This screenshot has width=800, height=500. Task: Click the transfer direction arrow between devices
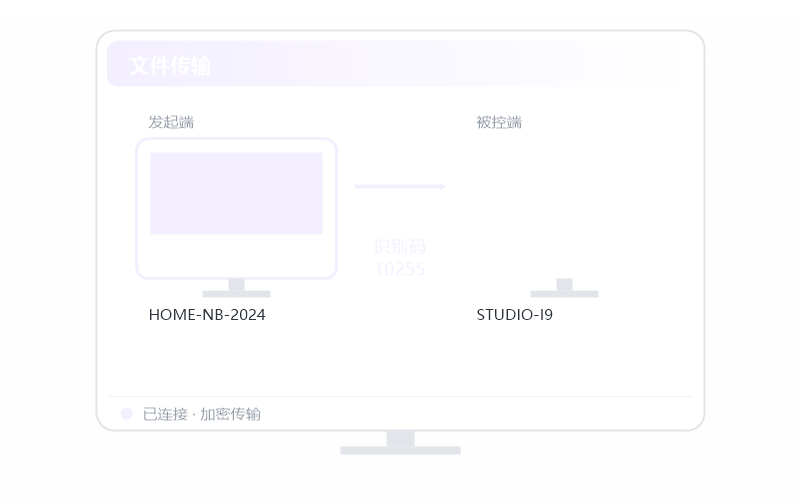pyautogui.click(x=401, y=187)
